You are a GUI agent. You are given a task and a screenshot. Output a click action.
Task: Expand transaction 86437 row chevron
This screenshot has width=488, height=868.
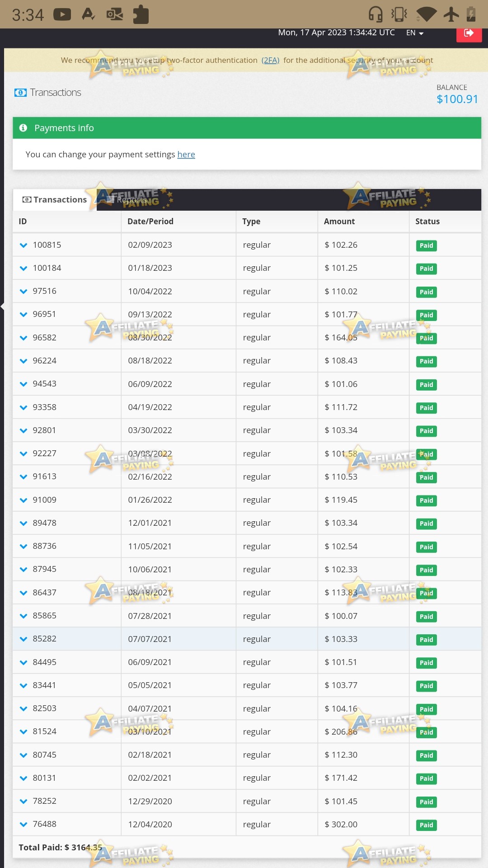pos(23,593)
